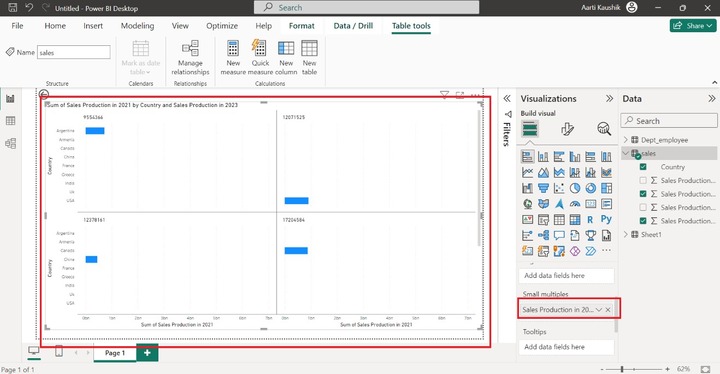Expand the Dept_employee table
The image size is (720, 374).
[x=625, y=140]
